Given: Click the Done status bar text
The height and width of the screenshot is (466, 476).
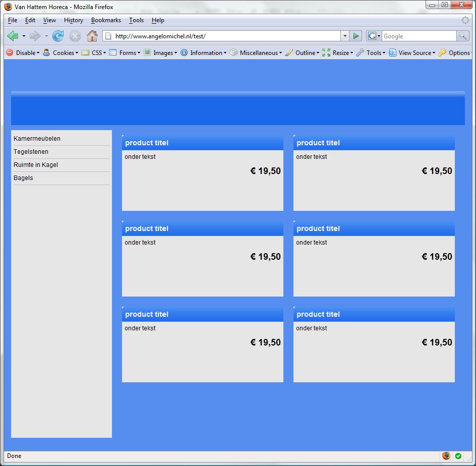Looking at the screenshot, I should coord(14,456).
